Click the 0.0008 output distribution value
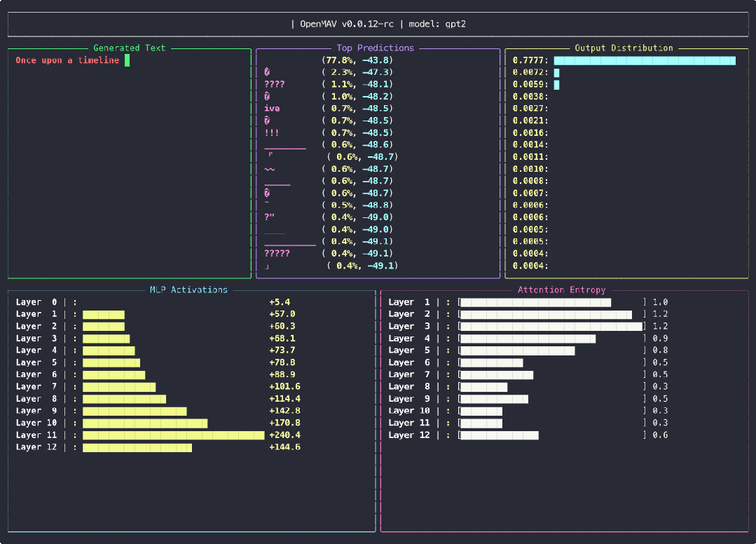Image resolution: width=756 pixels, height=544 pixels. (x=530, y=181)
